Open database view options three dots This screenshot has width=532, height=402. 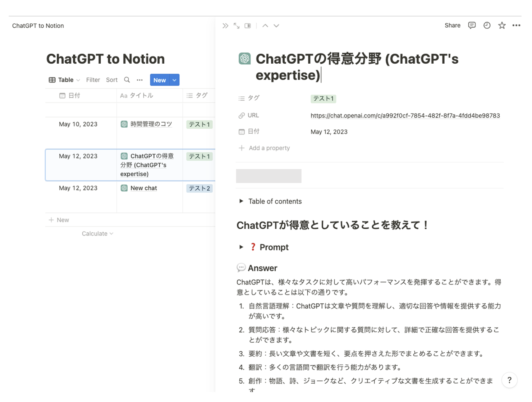tap(140, 80)
